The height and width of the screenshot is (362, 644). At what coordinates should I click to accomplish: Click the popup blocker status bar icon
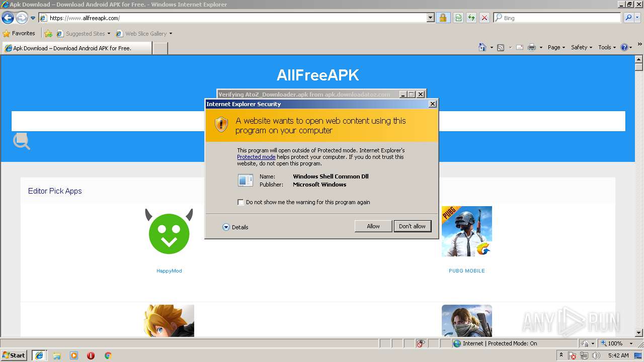pyautogui.click(x=421, y=343)
